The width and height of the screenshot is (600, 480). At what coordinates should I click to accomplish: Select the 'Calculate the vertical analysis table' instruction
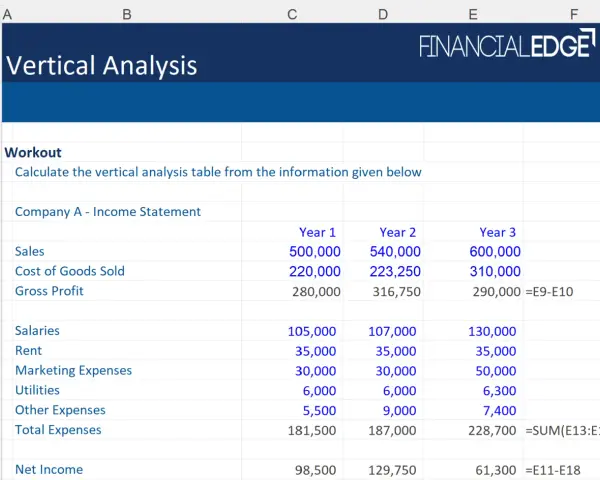tap(218, 172)
